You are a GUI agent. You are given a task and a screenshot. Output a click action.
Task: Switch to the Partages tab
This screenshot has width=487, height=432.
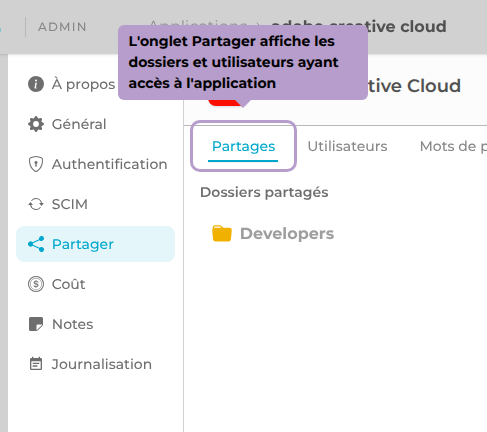pos(243,146)
